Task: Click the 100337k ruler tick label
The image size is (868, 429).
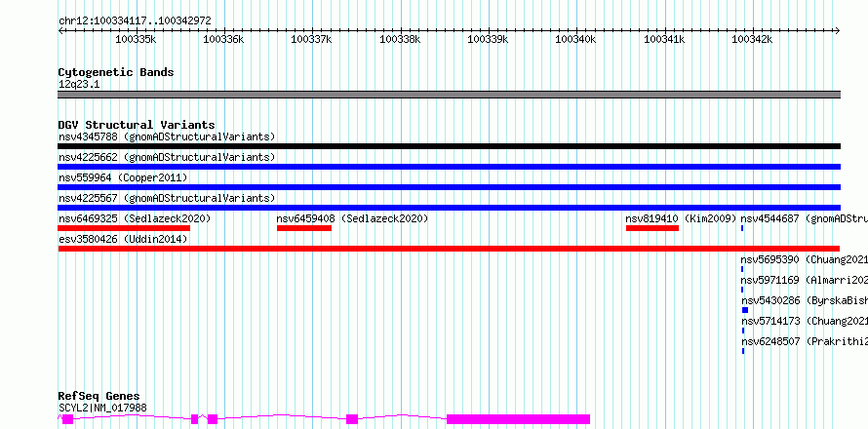Action: click(x=311, y=39)
